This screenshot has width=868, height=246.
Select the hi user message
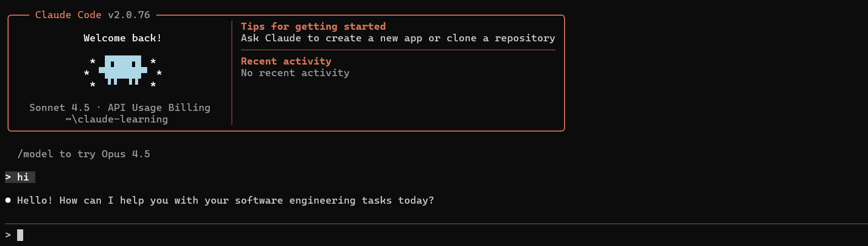tap(23, 177)
